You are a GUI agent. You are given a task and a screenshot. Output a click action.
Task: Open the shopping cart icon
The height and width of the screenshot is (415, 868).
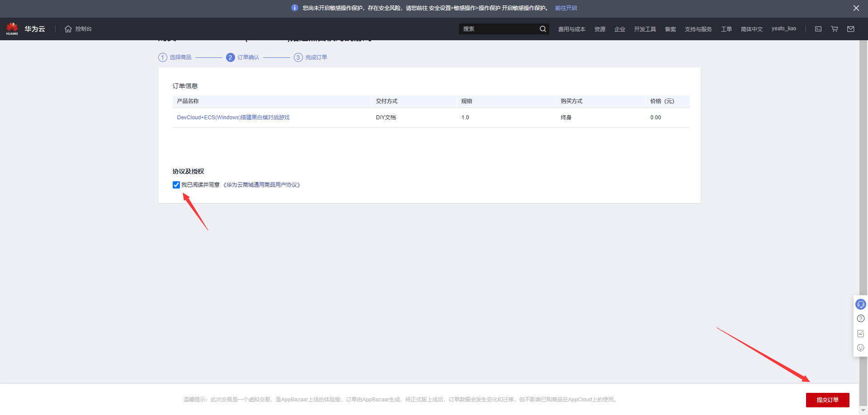point(835,29)
